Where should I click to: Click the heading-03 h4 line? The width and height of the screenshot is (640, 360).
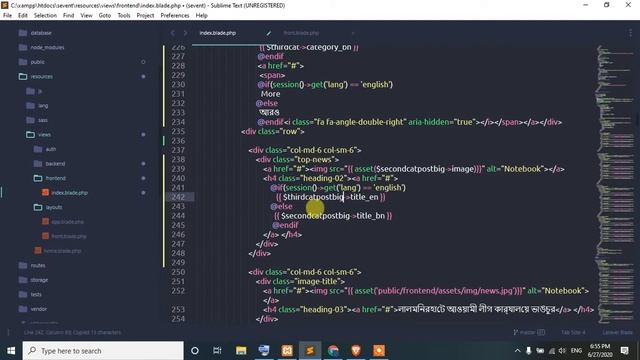pyautogui.click(x=428, y=309)
